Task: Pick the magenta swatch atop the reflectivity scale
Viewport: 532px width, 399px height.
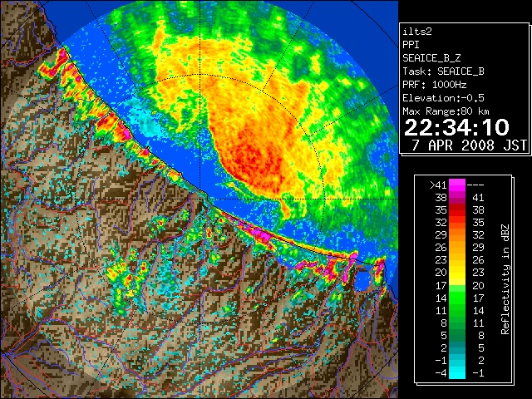Action: (457, 185)
